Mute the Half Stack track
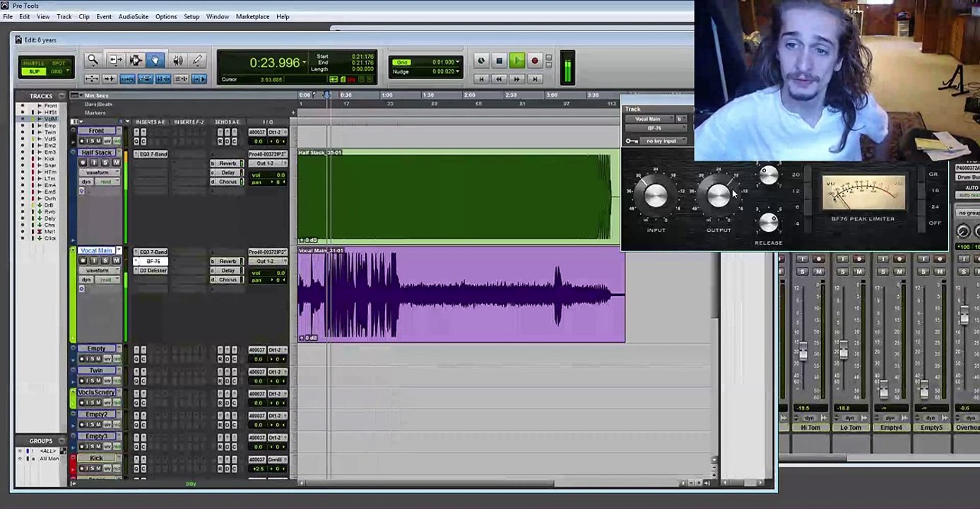The width and height of the screenshot is (980, 509). pos(117,163)
